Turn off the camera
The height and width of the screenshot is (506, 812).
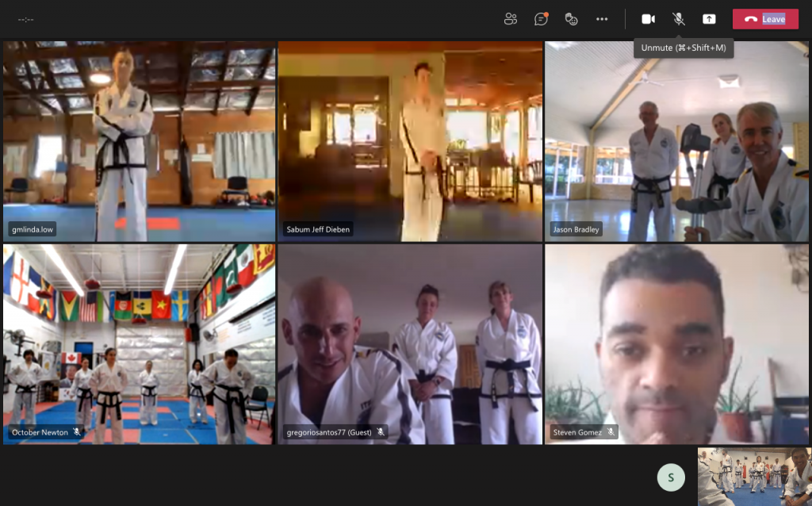pyautogui.click(x=649, y=19)
